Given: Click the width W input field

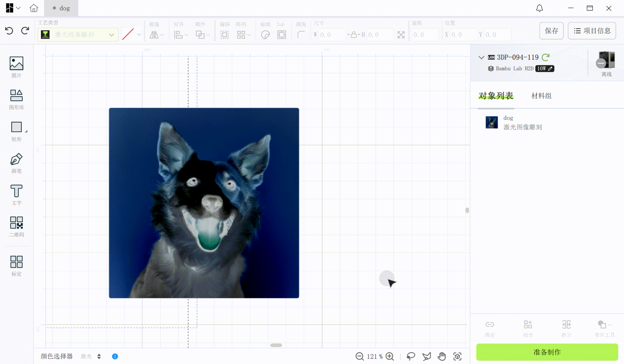Looking at the screenshot, I should [332, 35].
